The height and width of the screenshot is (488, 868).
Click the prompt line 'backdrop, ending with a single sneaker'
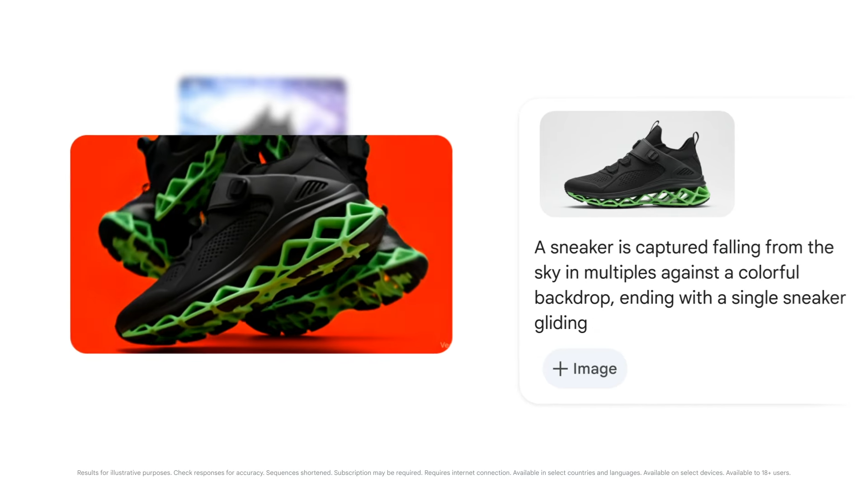(x=690, y=298)
